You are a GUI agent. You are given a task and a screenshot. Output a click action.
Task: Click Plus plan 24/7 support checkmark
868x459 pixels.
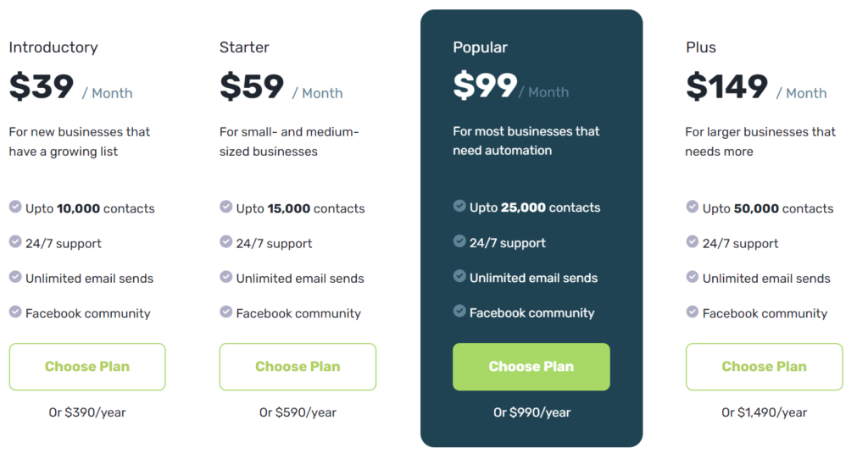coord(692,241)
